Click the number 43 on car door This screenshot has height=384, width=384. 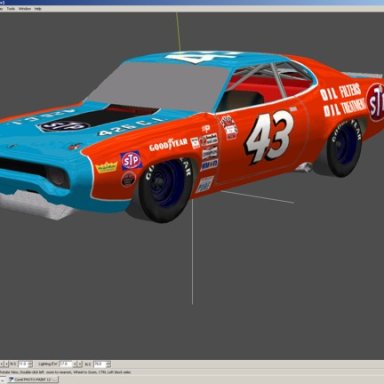click(x=269, y=137)
